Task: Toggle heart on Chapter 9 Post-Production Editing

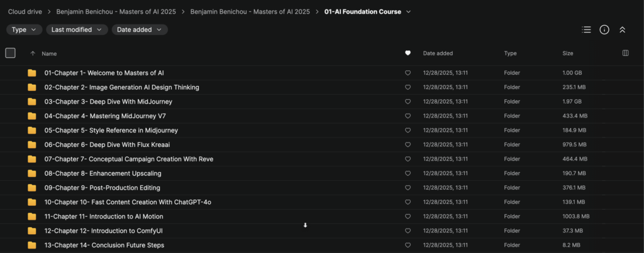Action: click(x=408, y=188)
